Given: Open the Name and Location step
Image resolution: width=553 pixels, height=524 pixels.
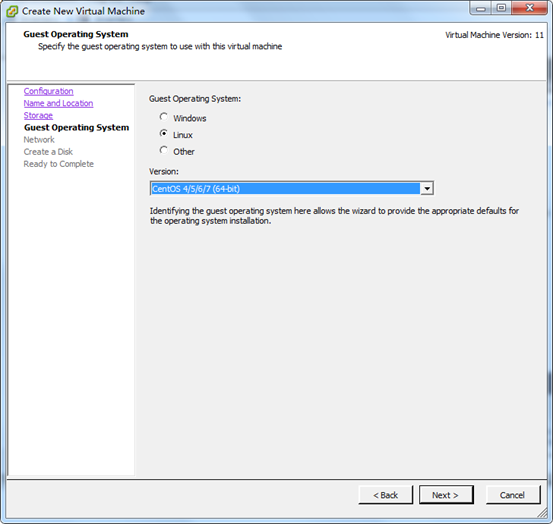Looking at the screenshot, I should (59, 103).
